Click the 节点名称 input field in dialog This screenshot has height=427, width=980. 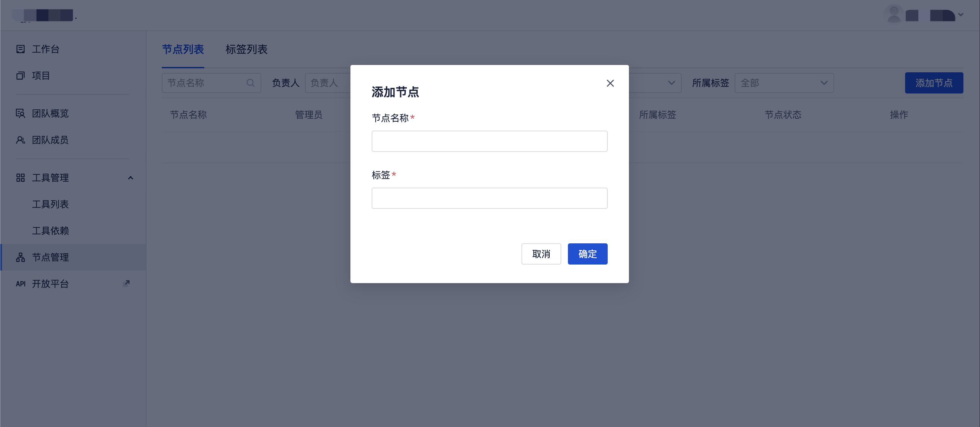click(x=489, y=141)
